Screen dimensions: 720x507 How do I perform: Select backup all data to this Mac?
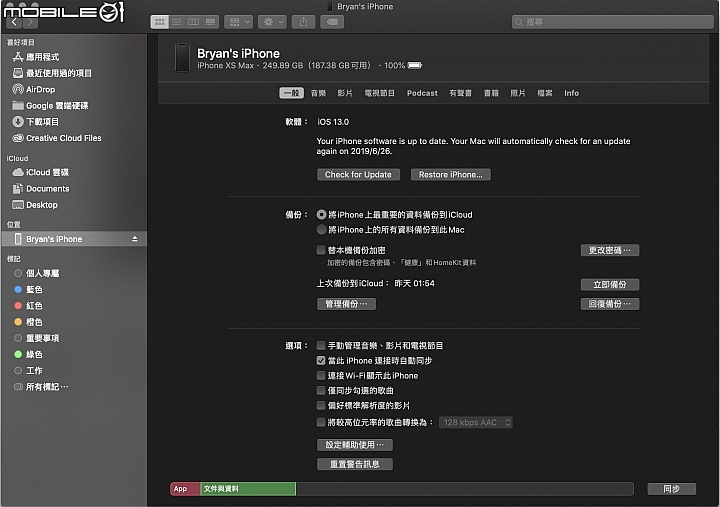[x=321, y=230]
